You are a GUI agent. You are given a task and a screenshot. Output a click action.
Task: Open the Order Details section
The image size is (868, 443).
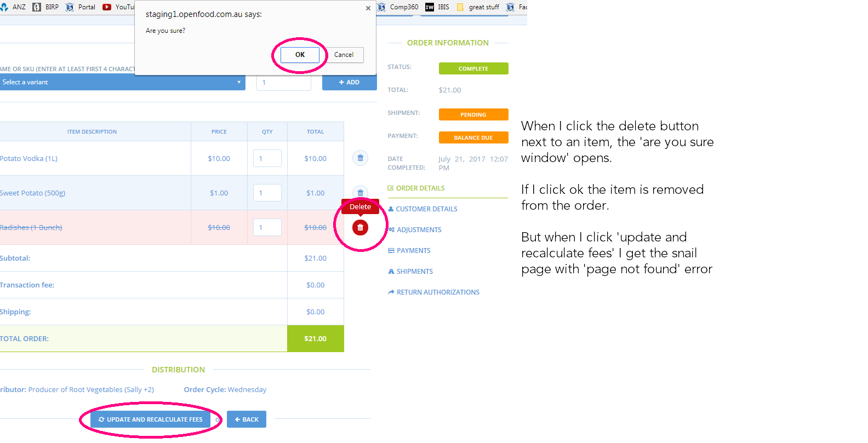[416, 188]
